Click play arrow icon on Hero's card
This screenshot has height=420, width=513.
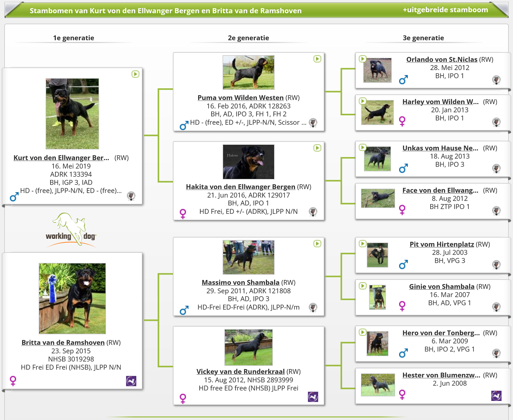362,332
